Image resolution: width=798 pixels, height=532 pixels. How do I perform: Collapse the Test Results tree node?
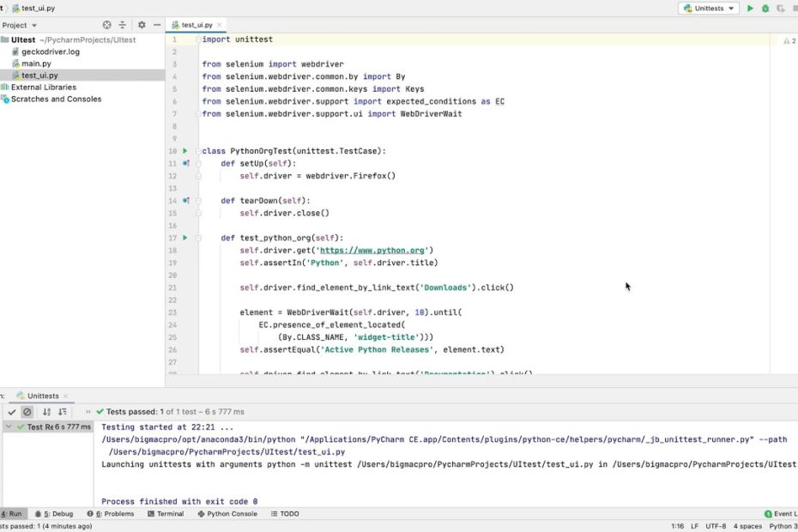(x=9, y=426)
